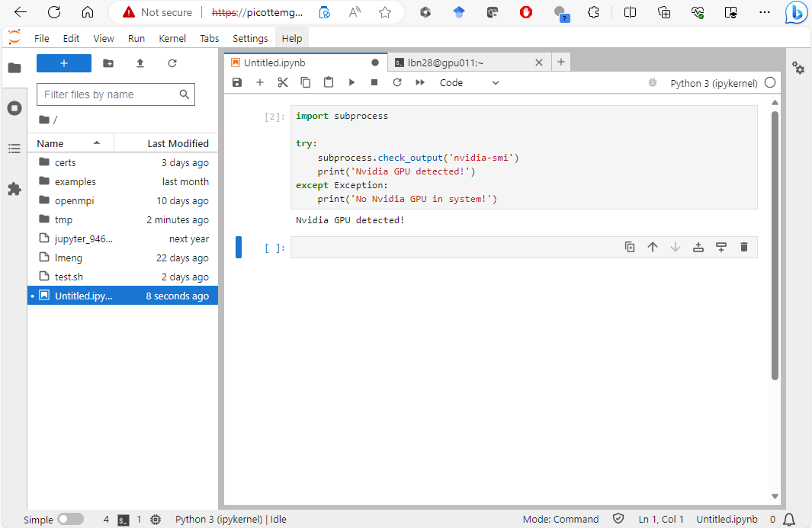812x528 pixels.
Task: Select the certs folder
Action: (123, 162)
